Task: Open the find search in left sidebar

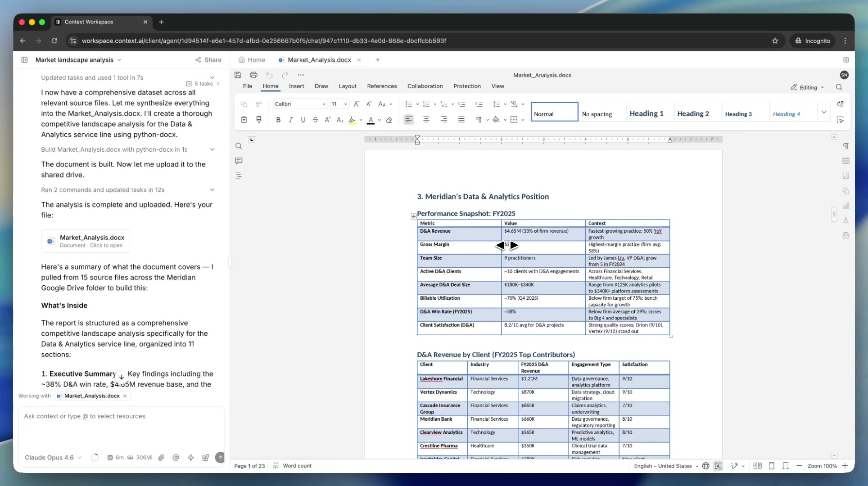Action: [239, 146]
